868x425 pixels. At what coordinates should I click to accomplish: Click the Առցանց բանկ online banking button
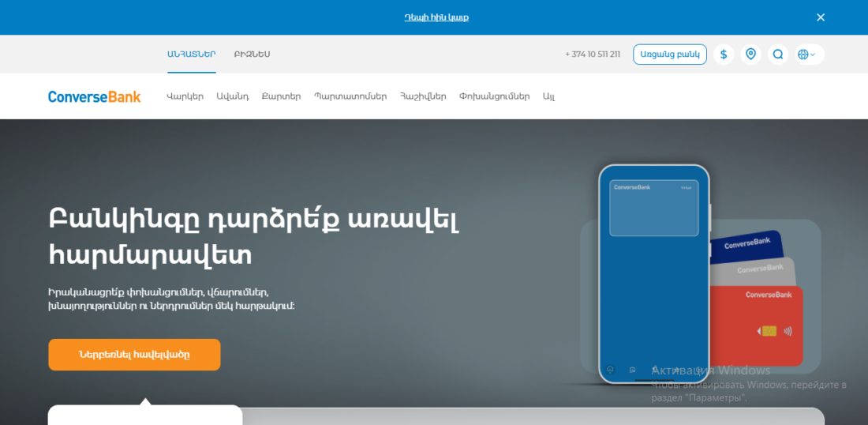pos(669,55)
